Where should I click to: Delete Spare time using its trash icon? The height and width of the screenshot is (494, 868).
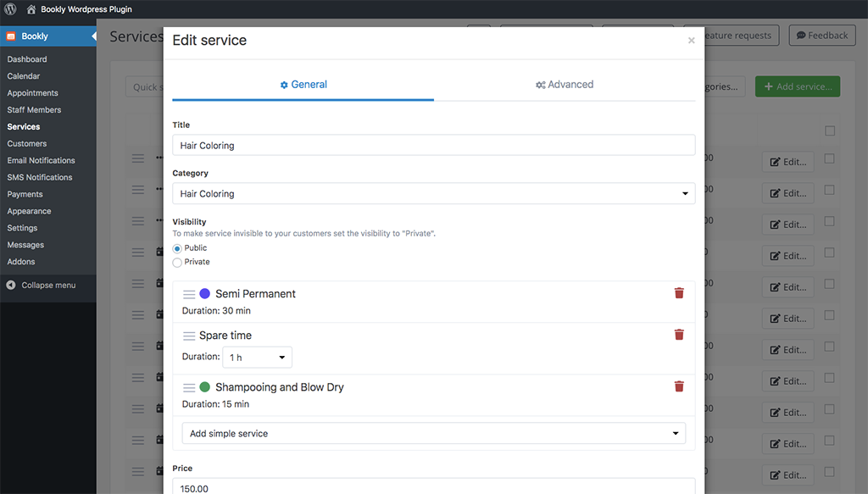click(x=678, y=334)
